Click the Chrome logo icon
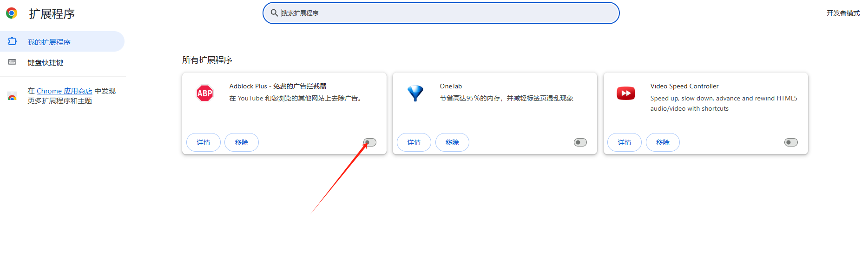The width and height of the screenshot is (868, 273). (x=12, y=13)
